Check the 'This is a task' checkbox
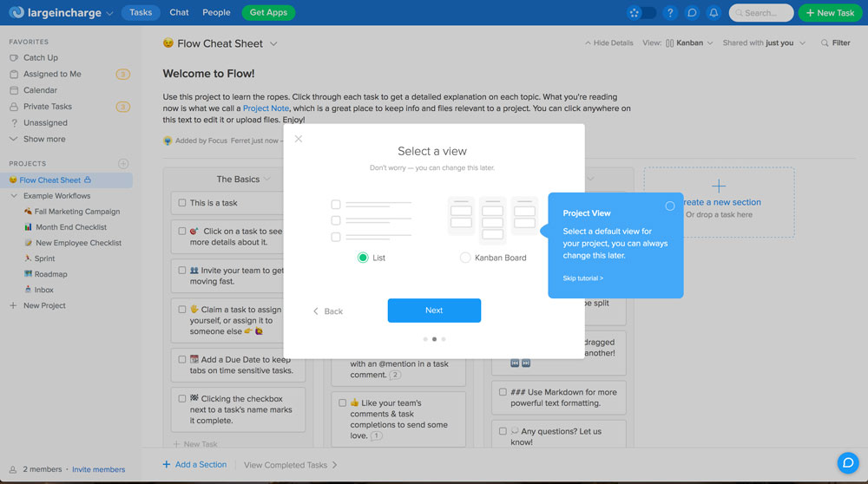The width and height of the screenshot is (868, 484). 182,203
